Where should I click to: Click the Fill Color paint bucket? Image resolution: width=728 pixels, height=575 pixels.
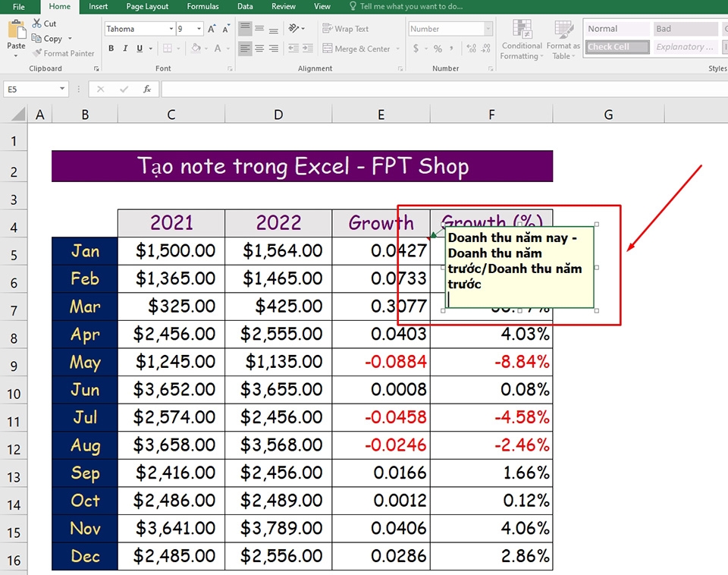[196, 49]
